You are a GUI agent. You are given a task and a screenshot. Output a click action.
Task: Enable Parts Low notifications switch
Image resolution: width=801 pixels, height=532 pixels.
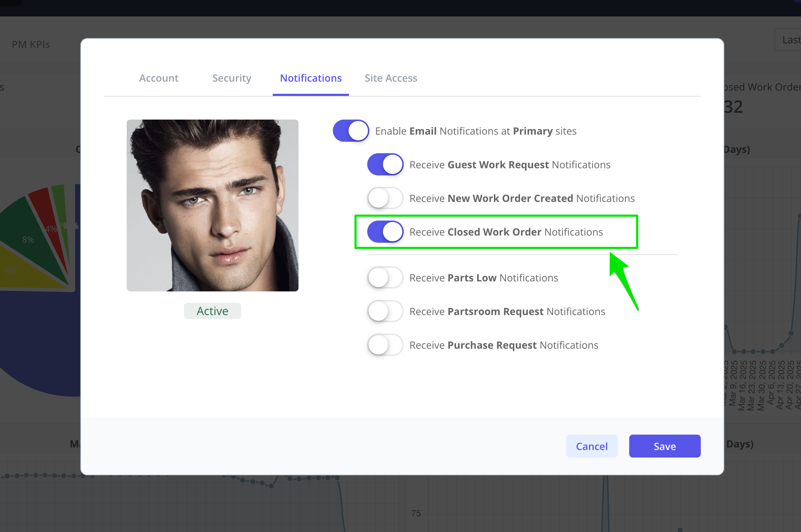click(385, 277)
